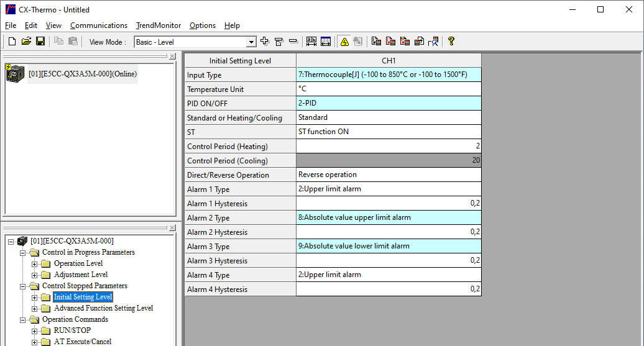This screenshot has width=644, height=346.
Task: Toggle the yellow lightning warning icon
Action: point(344,42)
